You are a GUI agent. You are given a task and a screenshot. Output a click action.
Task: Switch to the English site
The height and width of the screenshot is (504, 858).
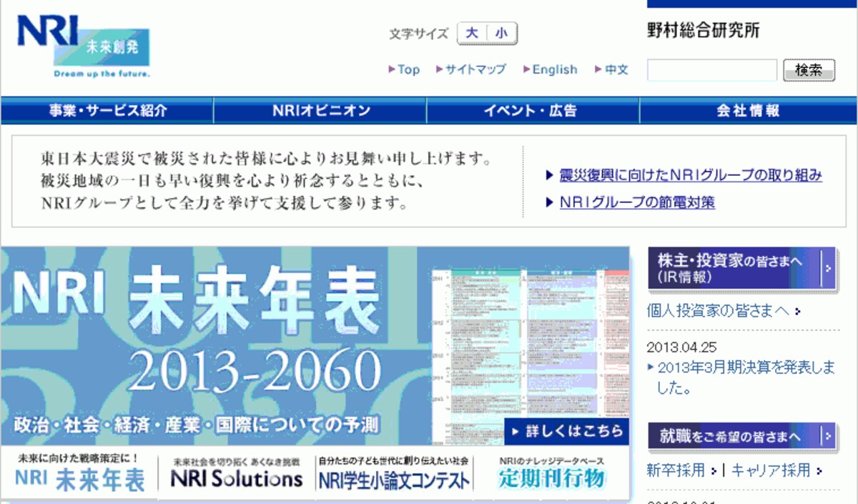click(550, 69)
